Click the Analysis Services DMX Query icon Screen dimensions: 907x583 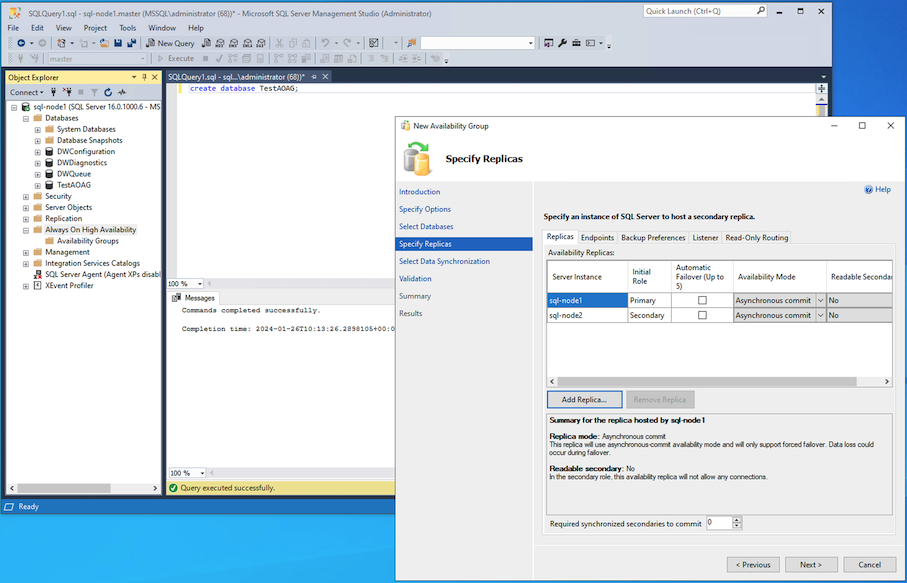click(234, 43)
